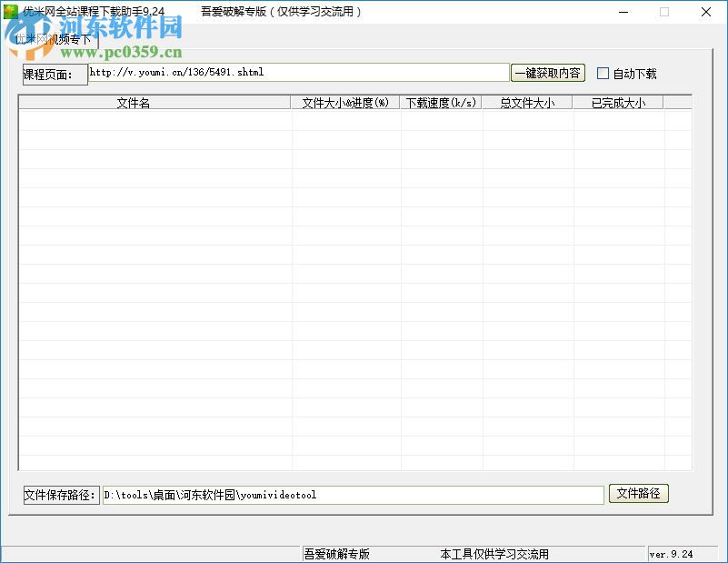This screenshot has height=563, width=728.
Task: Click the 已完成大小 column header
Action: point(616,103)
